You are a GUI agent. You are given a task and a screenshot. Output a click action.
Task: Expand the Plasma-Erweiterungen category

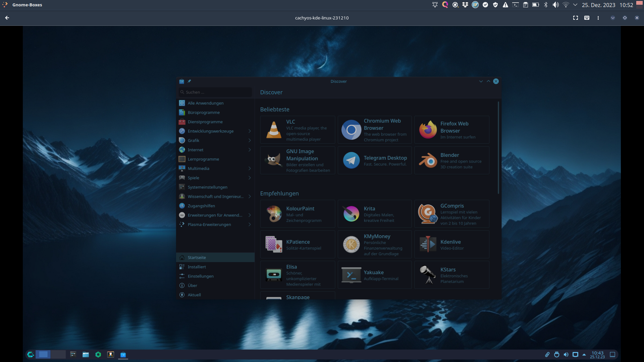[x=250, y=225]
